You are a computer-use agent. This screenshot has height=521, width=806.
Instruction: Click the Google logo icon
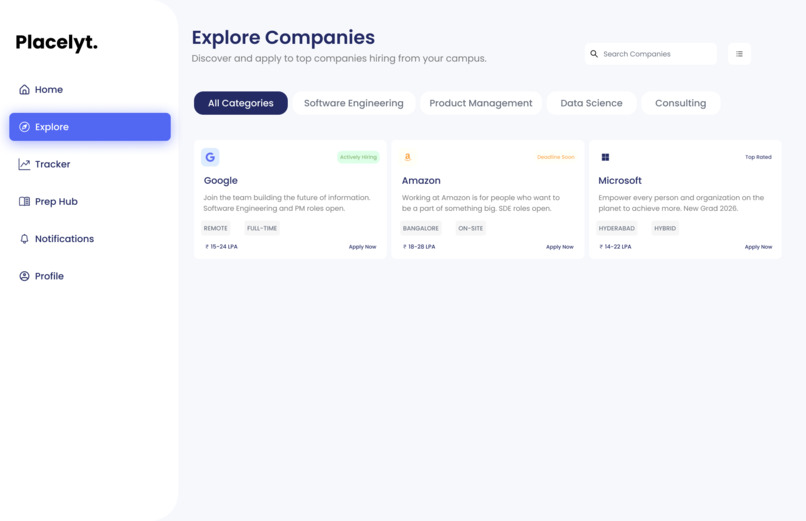[210, 157]
